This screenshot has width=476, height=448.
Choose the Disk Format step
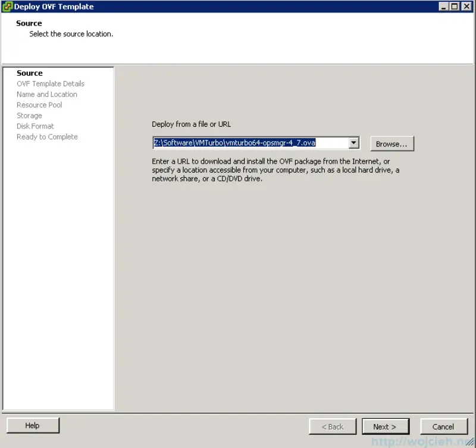pos(35,126)
